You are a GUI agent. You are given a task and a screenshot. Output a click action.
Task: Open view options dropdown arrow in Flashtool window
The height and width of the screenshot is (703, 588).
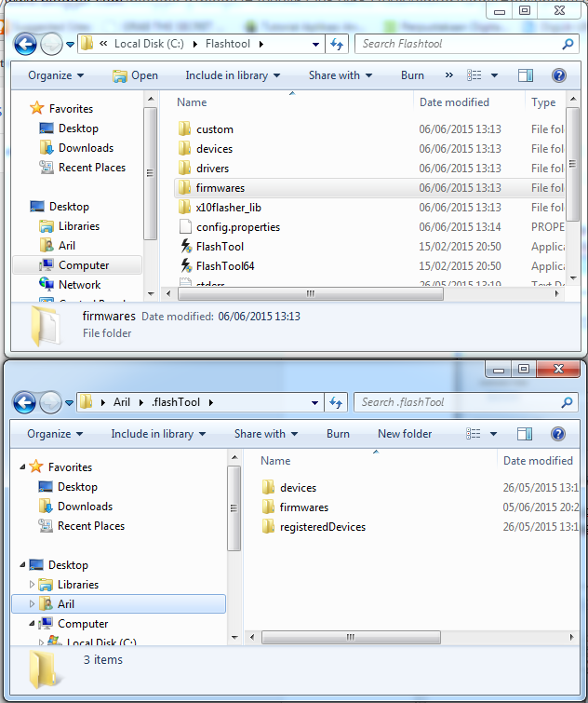point(494,75)
